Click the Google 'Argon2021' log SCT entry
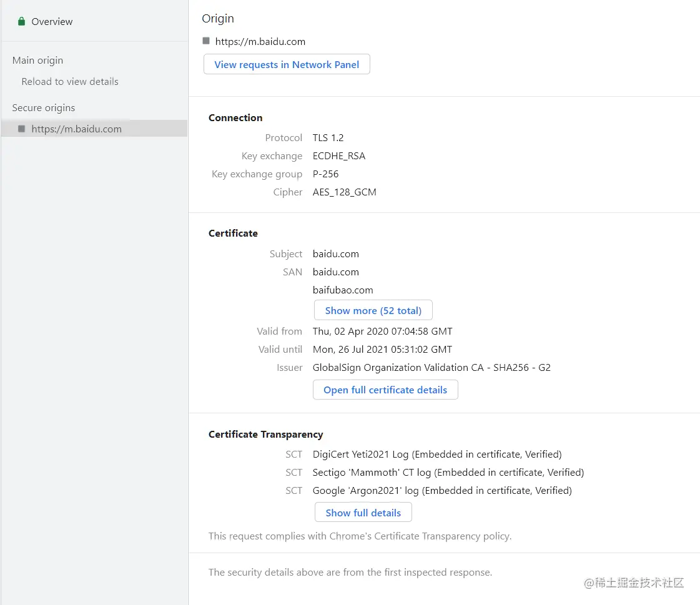700x605 pixels. (x=442, y=491)
